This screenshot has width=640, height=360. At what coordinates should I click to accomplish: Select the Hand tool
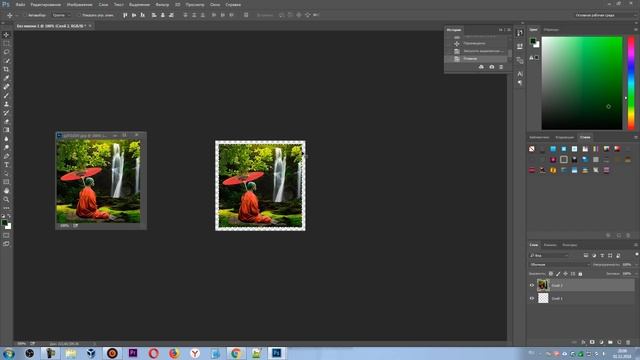point(6,191)
